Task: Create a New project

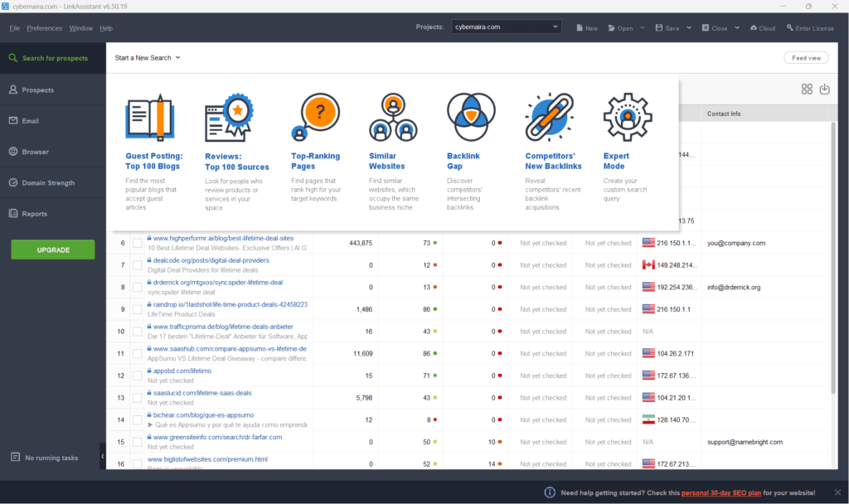Action: [587, 28]
